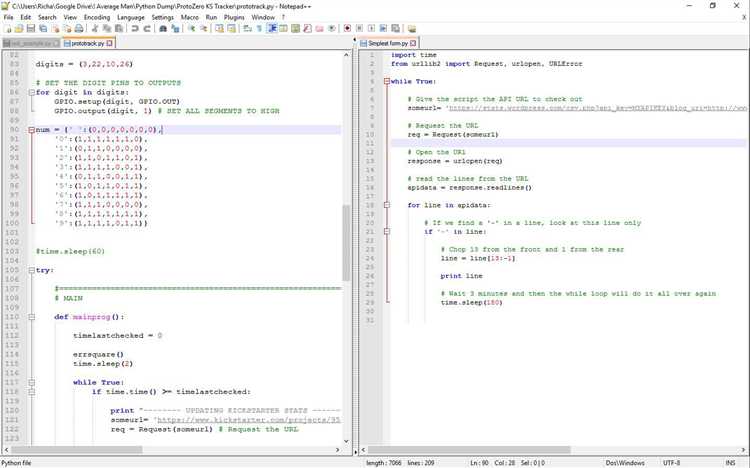This screenshot has width=750, height=468.
Task: Close current document using toolbar icon
Action: (55, 29)
